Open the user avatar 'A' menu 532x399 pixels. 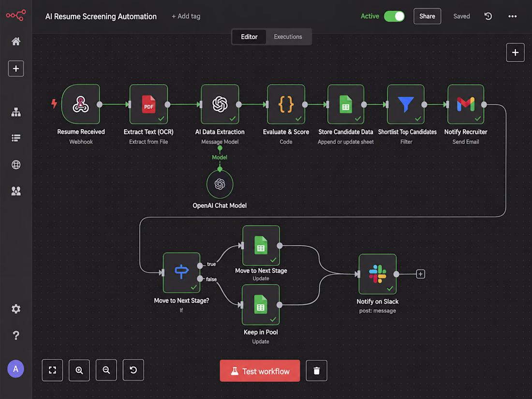pyautogui.click(x=15, y=369)
